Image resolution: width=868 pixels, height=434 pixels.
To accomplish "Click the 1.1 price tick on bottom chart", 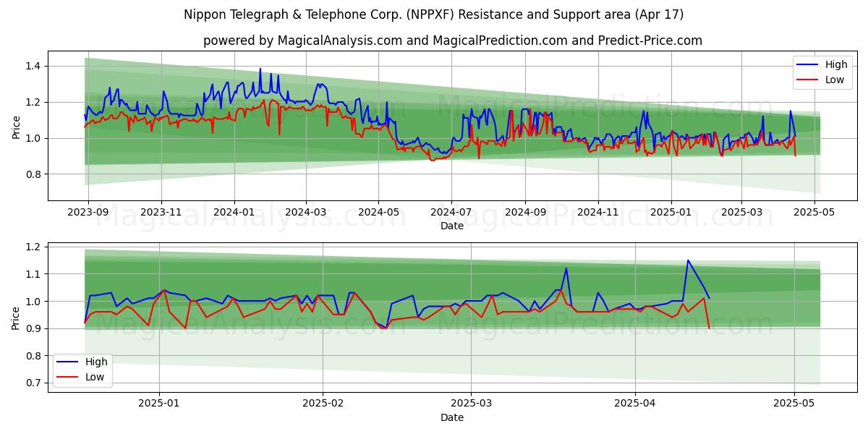I will pos(34,274).
